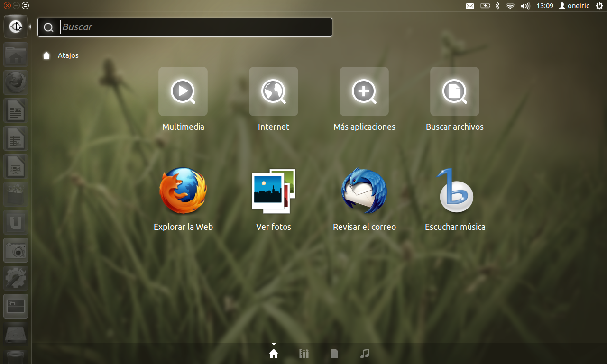
Task: Open Banshee via Escuchar música
Action: pyautogui.click(x=455, y=191)
